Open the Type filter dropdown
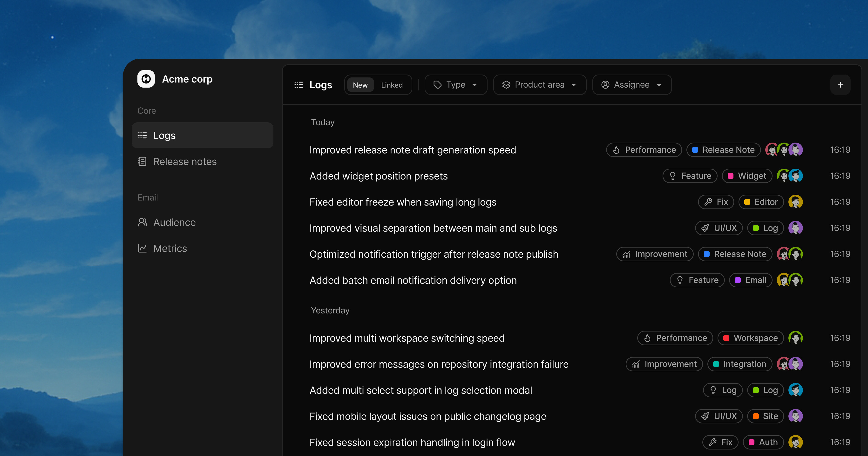This screenshot has width=868, height=456. click(x=455, y=85)
